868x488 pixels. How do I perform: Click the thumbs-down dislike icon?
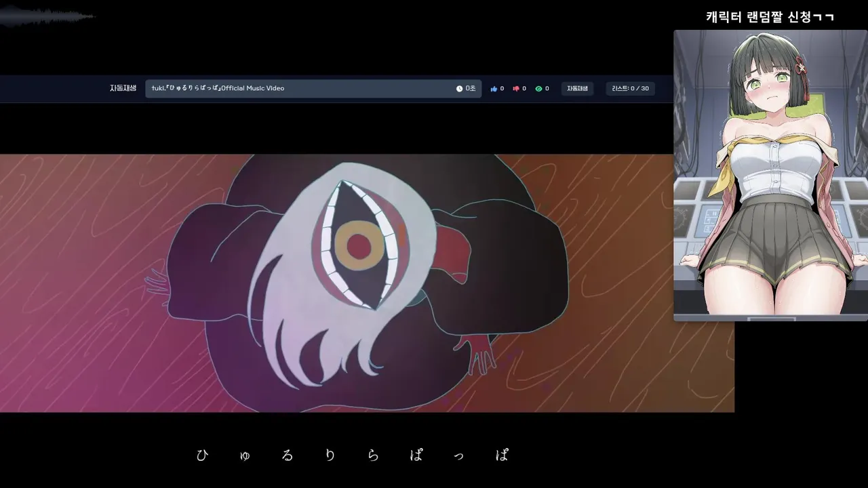click(x=516, y=89)
